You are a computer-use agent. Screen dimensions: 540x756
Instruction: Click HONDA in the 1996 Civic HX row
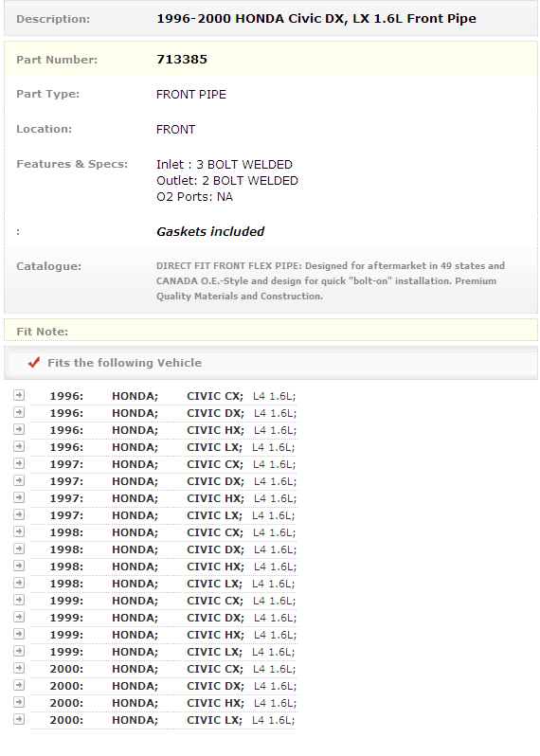pyautogui.click(x=135, y=430)
